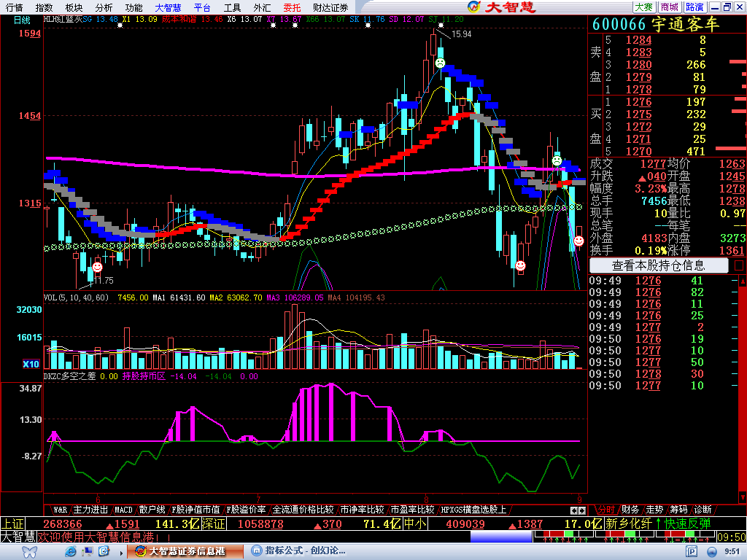The image size is (747, 560).
Task: Open the 板块 menu
Action: 74,7
